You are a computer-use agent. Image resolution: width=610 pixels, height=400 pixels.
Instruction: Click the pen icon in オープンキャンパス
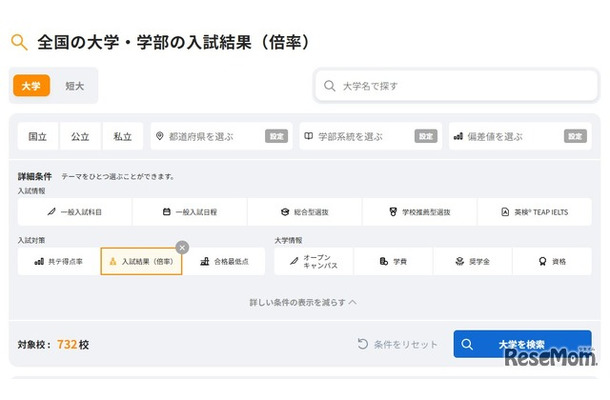[294, 261]
